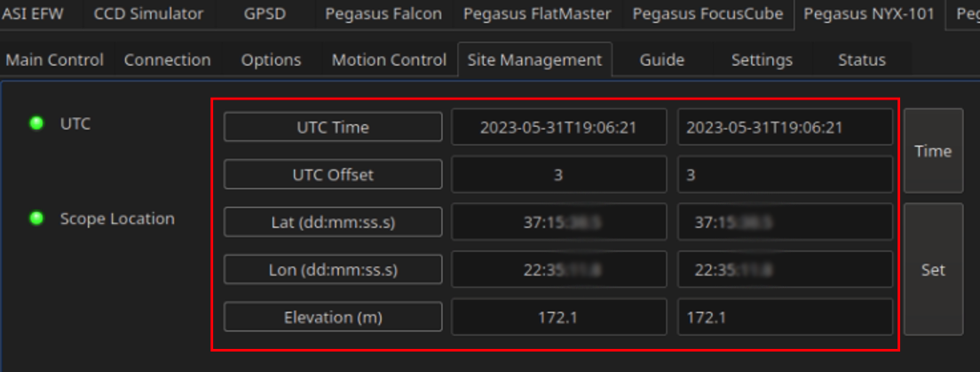980x372 pixels.
Task: Open the Motion Control tab
Action: (x=389, y=60)
